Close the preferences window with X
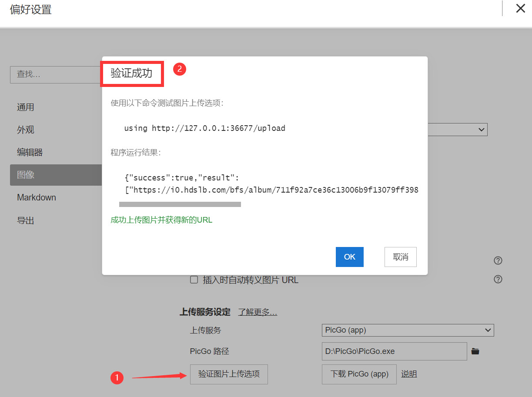532x397 pixels. click(520, 8)
